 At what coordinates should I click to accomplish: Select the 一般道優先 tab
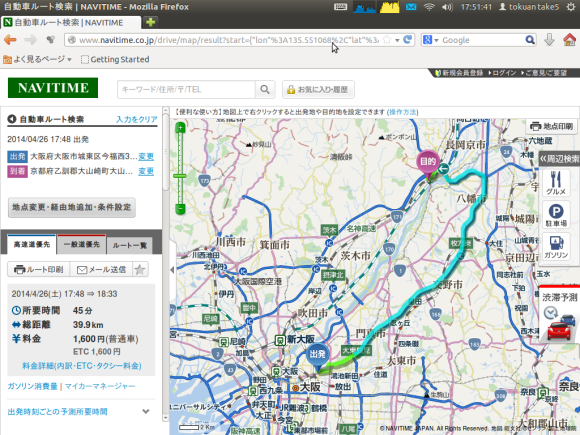(82, 245)
